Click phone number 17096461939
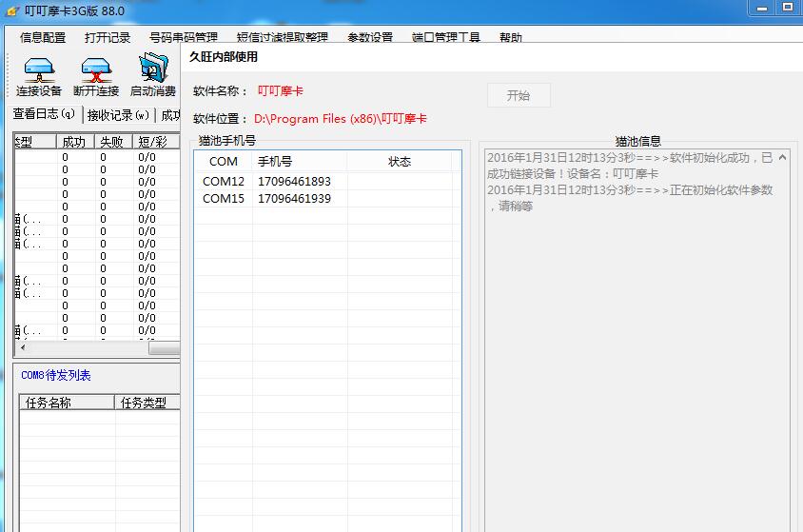 point(294,198)
